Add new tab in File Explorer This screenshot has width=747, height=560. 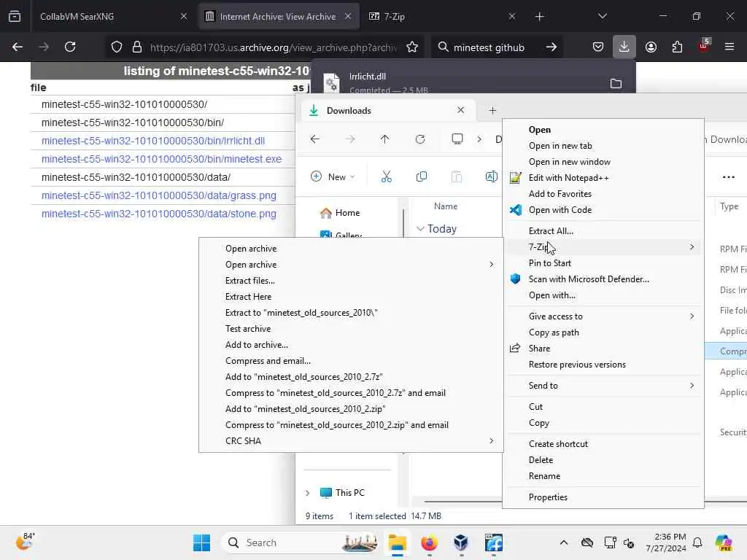click(x=492, y=111)
